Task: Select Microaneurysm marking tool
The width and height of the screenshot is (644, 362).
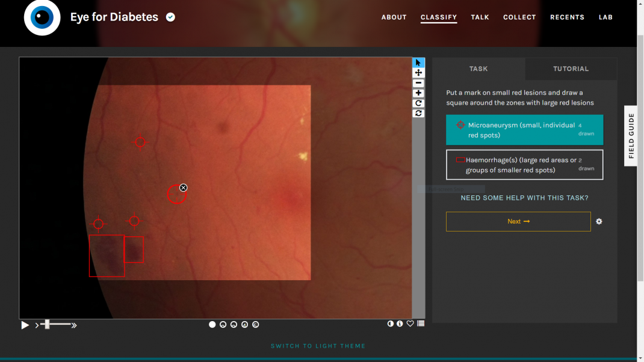Action: 524,130
